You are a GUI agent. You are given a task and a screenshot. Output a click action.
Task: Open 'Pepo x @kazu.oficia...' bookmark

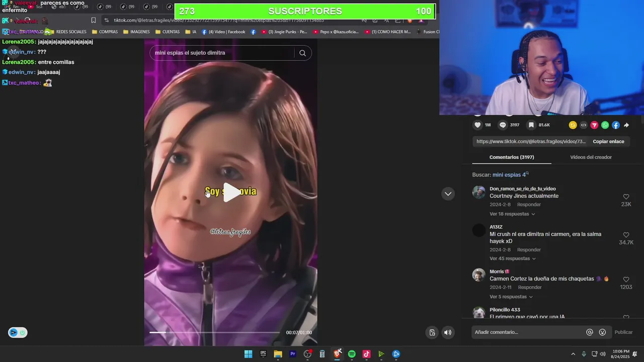coord(336,32)
